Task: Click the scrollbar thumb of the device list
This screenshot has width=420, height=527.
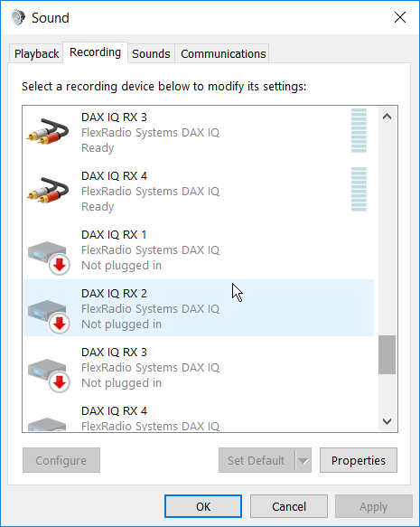Action: tap(387, 354)
